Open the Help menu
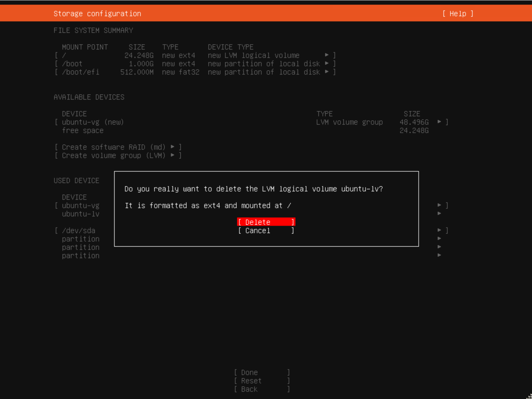The image size is (532, 399). [458, 13]
